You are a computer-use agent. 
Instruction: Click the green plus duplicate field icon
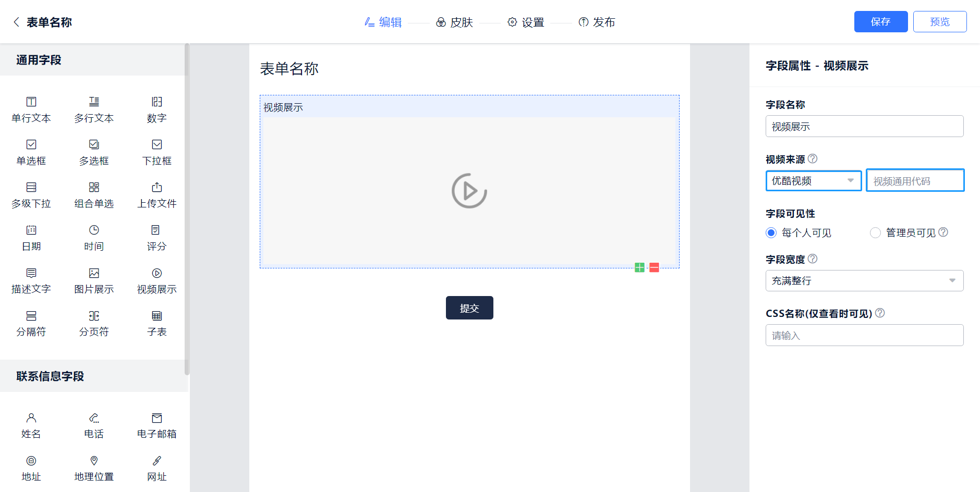click(x=639, y=267)
